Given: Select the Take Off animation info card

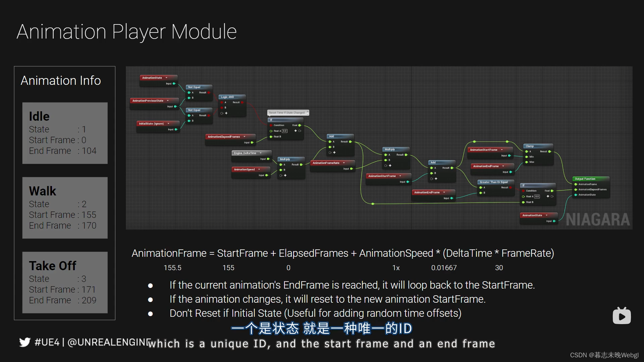Looking at the screenshot, I should [x=65, y=283].
